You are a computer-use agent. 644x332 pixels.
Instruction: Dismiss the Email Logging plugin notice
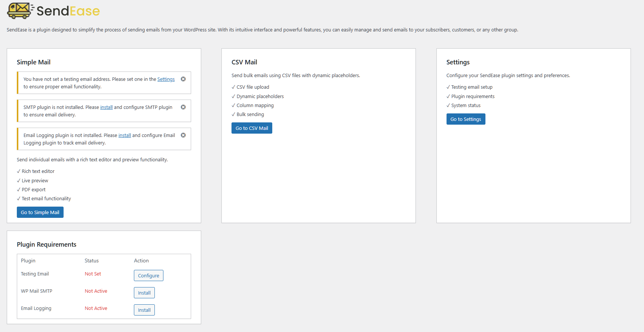(x=183, y=135)
